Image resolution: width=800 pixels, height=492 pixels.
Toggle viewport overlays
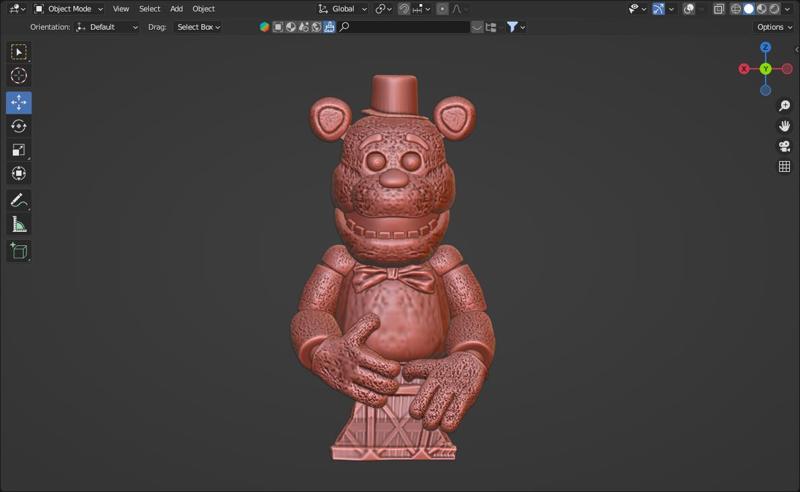click(689, 9)
